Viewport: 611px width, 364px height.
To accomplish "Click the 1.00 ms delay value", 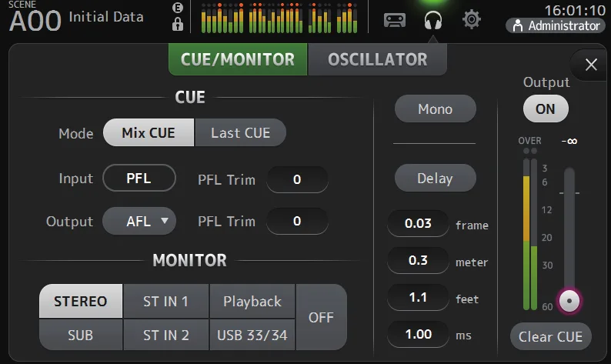I will tap(418, 334).
